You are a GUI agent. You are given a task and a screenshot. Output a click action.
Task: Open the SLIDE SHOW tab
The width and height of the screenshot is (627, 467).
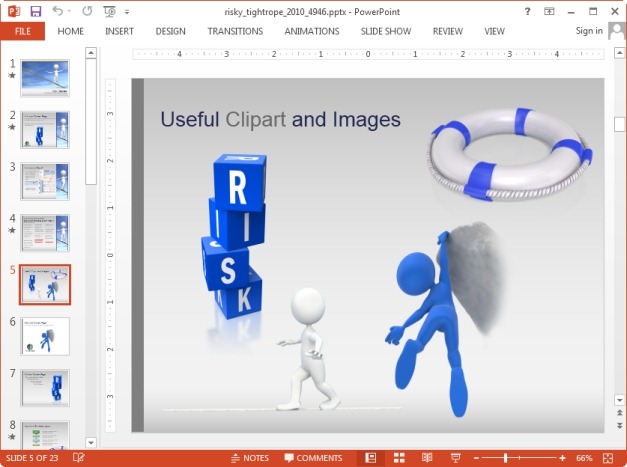pyautogui.click(x=386, y=31)
